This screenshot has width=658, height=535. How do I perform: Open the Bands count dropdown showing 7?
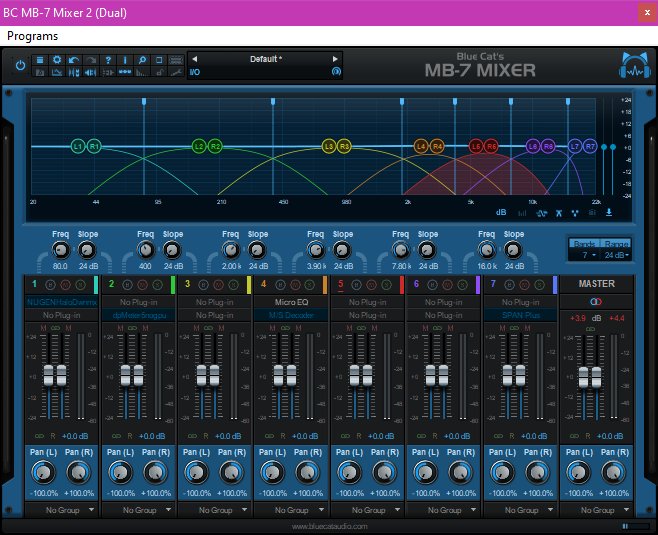(585, 255)
